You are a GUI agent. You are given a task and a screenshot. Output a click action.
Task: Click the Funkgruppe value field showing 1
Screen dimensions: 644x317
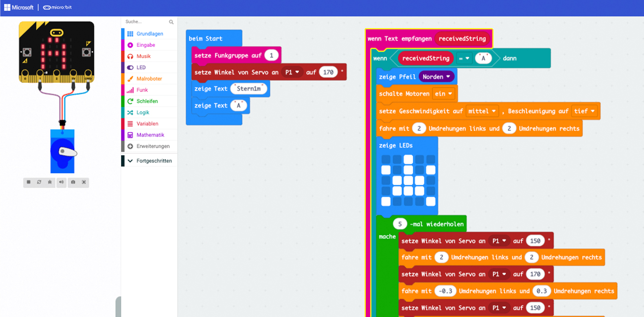click(x=271, y=56)
